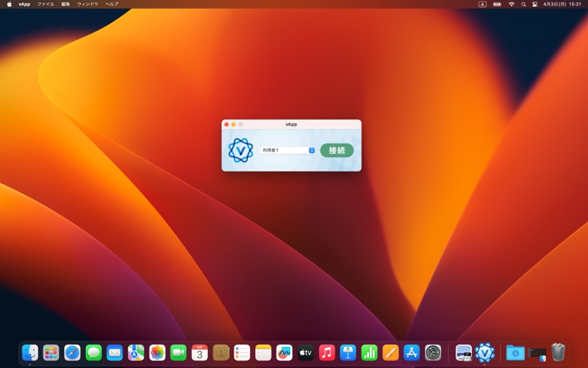This screenshot has width=588, height=368.
Task: Click the 接続 connect button
Action: (x=337, y=150)
